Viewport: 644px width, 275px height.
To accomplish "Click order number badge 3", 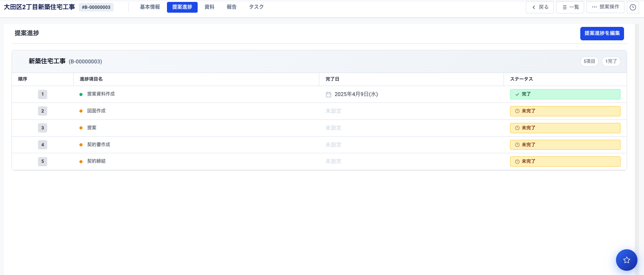I will (x=43, y=128).
